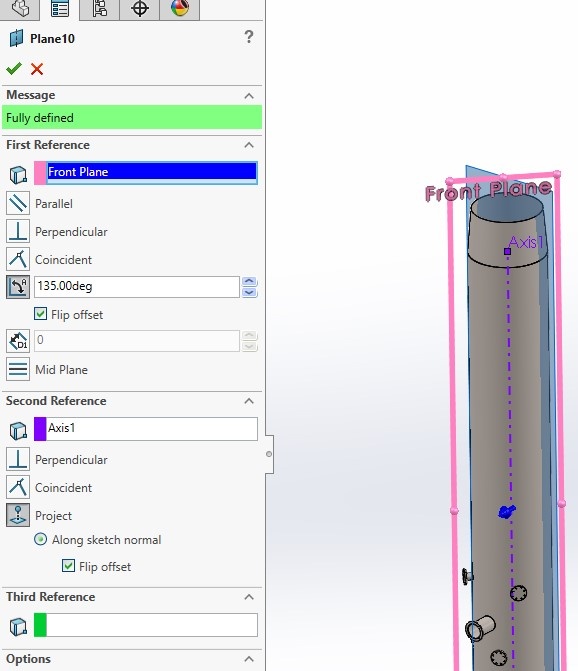This screenshot has height=671, width=578.
Task: Increase the angle with up spinner
Action: point(250,281)
